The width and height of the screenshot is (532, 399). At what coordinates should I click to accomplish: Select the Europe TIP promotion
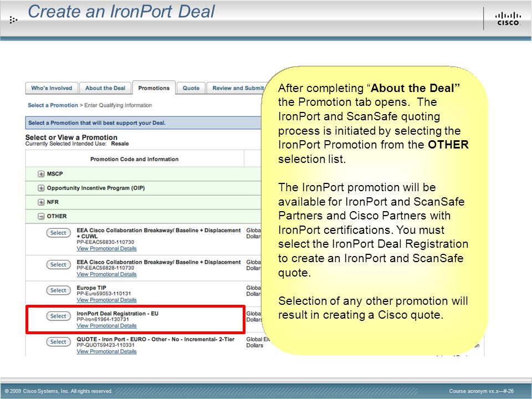click(x=58, y=290)
